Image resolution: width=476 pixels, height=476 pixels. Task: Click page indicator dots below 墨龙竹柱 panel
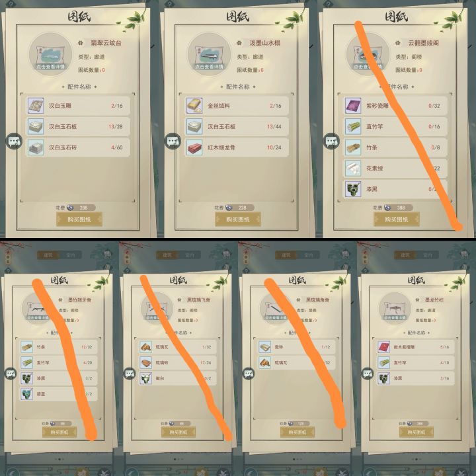click(416, 459)
